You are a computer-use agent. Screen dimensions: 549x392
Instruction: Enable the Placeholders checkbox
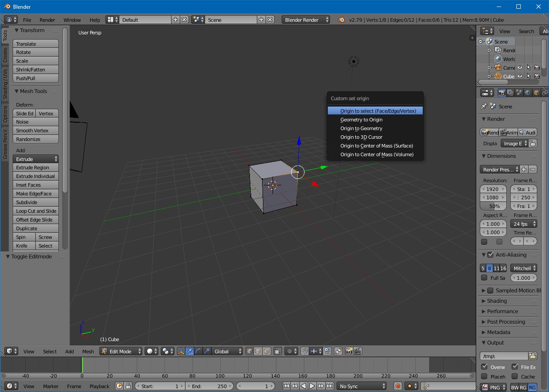[x=484, y=376]
